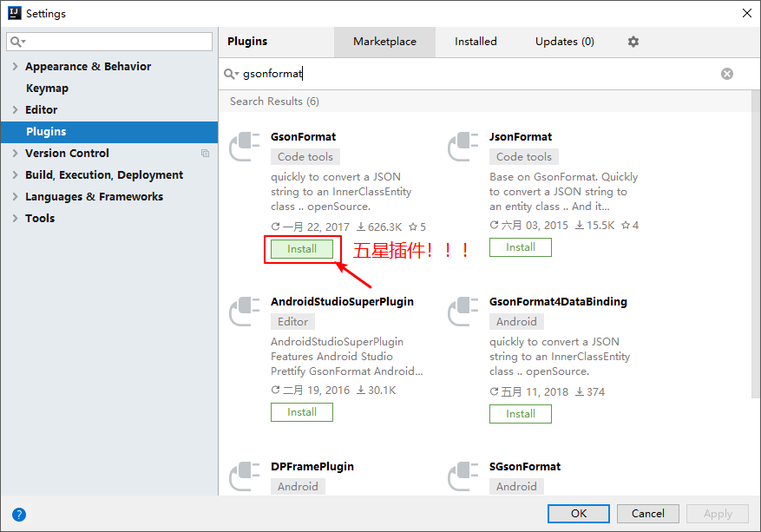761x532 pixels.
Task: Click the settings search magnifier icon
Action: 17,42
